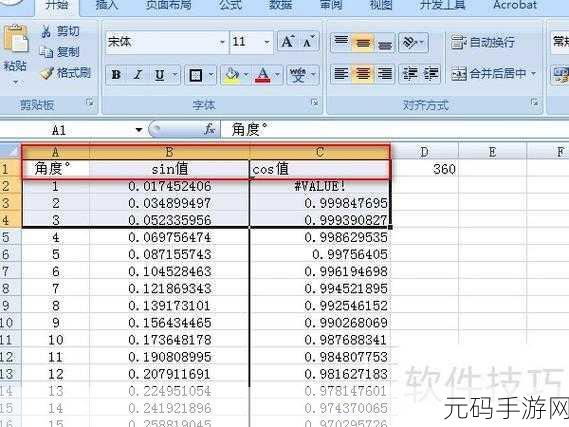Click cell containing 0.087155743

point(169,255)
